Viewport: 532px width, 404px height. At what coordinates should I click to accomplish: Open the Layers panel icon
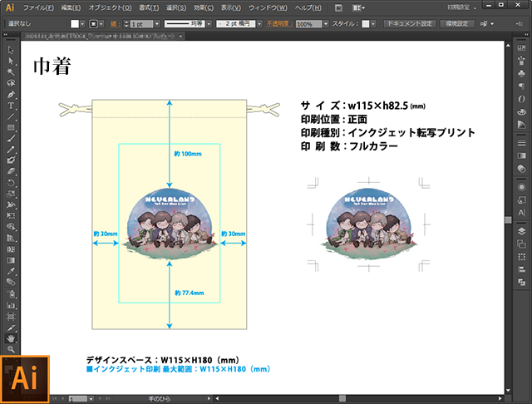pyautogui.click(x=521, y=231)
